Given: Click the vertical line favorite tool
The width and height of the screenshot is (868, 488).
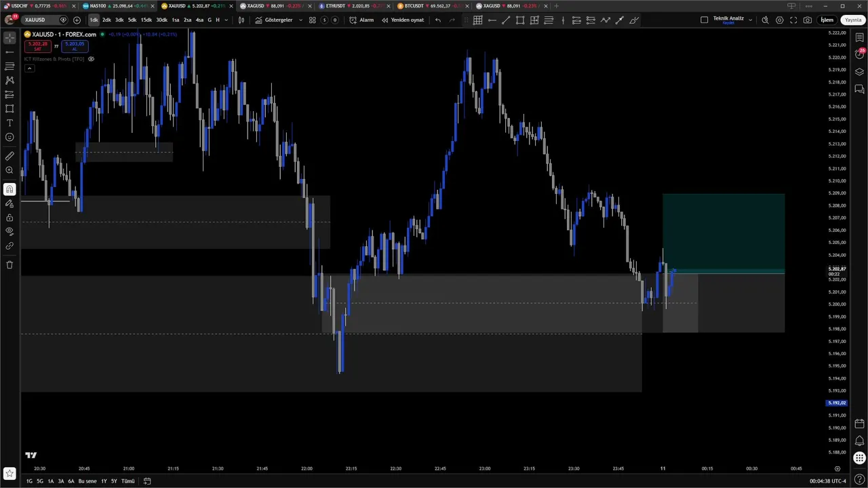Looking at the screenshot, I should 563,20.
